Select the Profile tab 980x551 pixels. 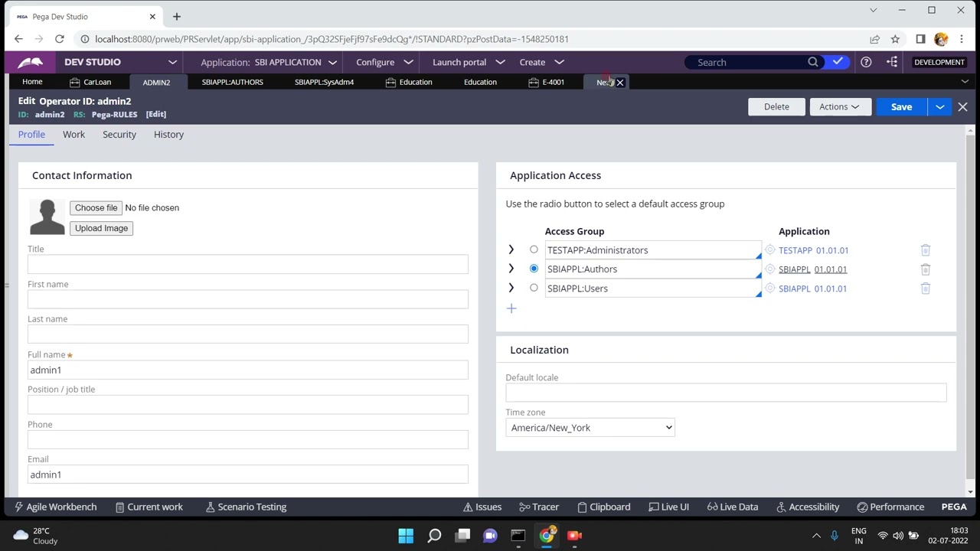(x=31, y=135)
